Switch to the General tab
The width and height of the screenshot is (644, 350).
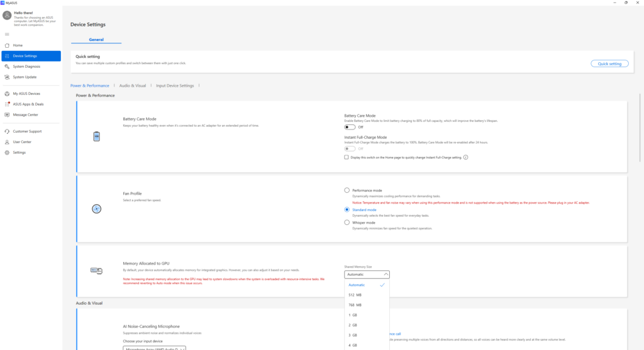(x=96, y=40)
